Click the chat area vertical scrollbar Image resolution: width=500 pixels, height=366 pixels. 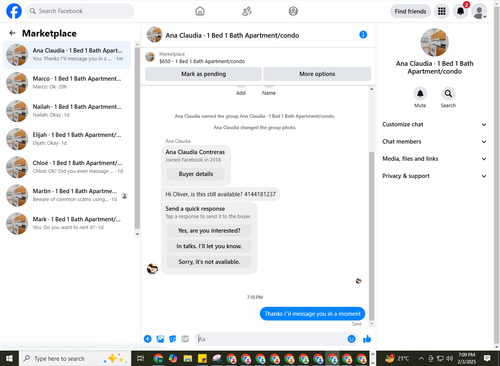371,237
